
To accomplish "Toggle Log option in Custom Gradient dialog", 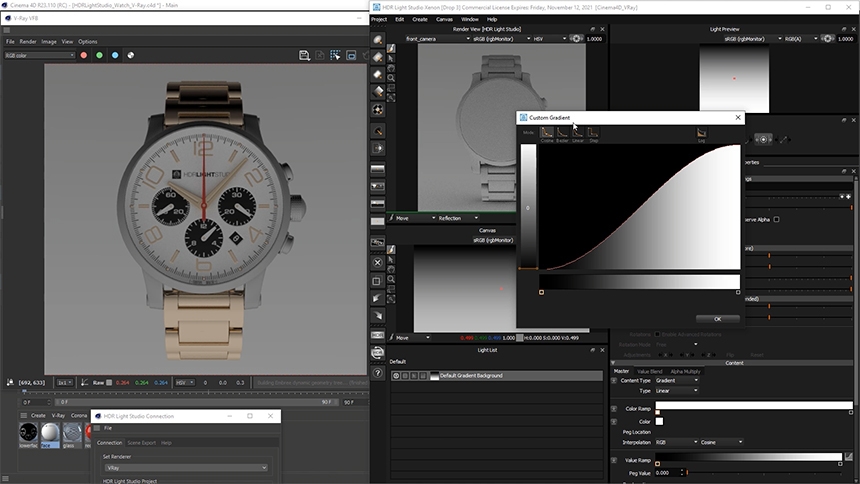I will pos(701,133).
